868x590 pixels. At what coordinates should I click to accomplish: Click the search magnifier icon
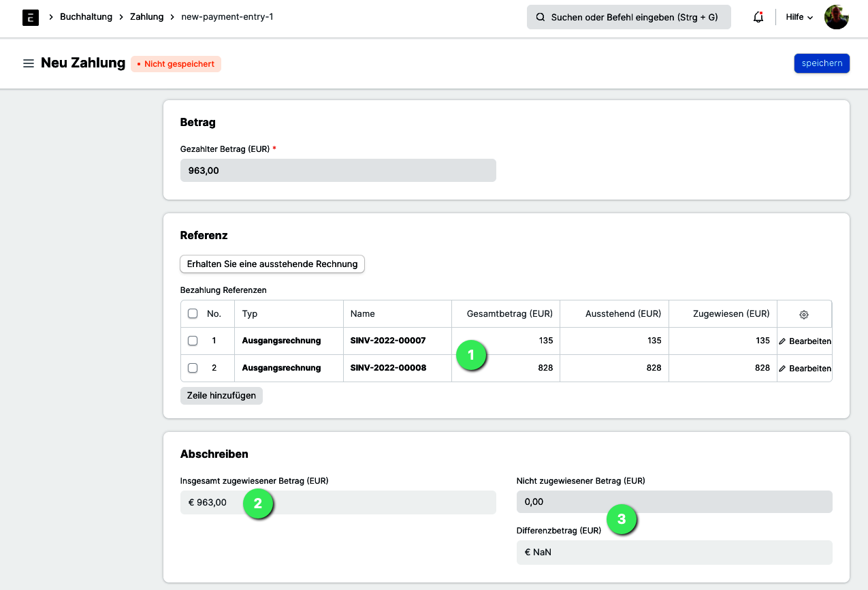pyautogui.click(x=541, y=17)
